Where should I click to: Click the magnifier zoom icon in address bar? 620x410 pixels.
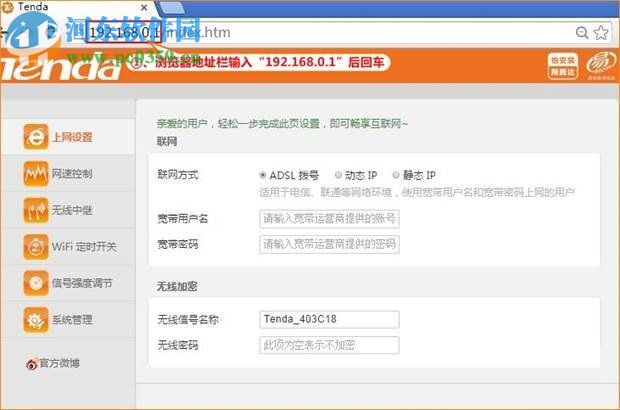tap(582, 32)
